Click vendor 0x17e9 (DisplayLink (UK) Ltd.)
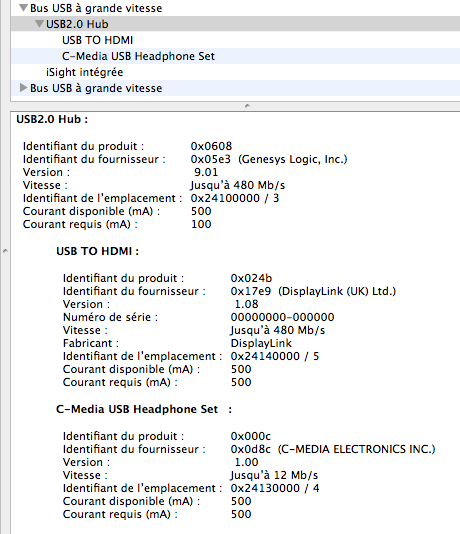The height and width of the screenshot is (534, 460). coord(313,291)
